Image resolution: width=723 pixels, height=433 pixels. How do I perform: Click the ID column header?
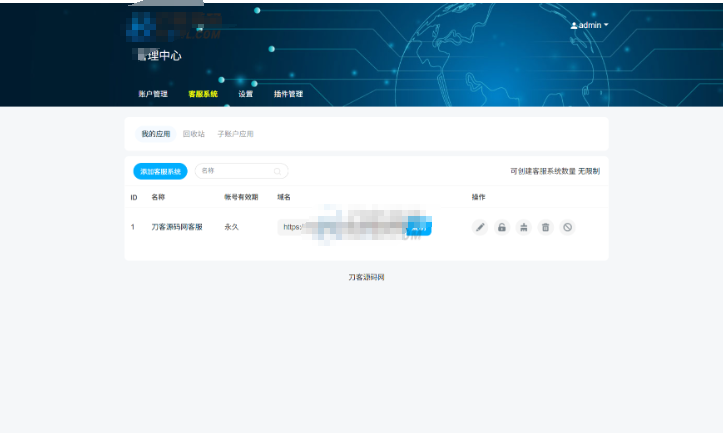[134, 197]
